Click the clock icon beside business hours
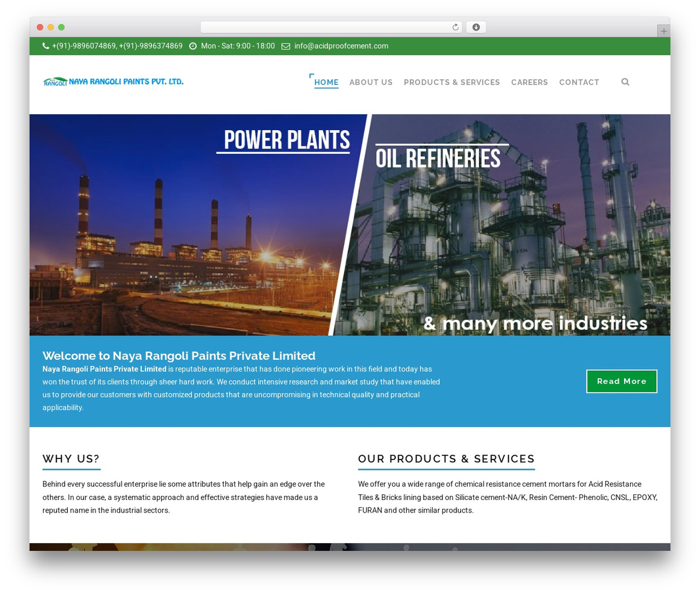 coord(192,46)
